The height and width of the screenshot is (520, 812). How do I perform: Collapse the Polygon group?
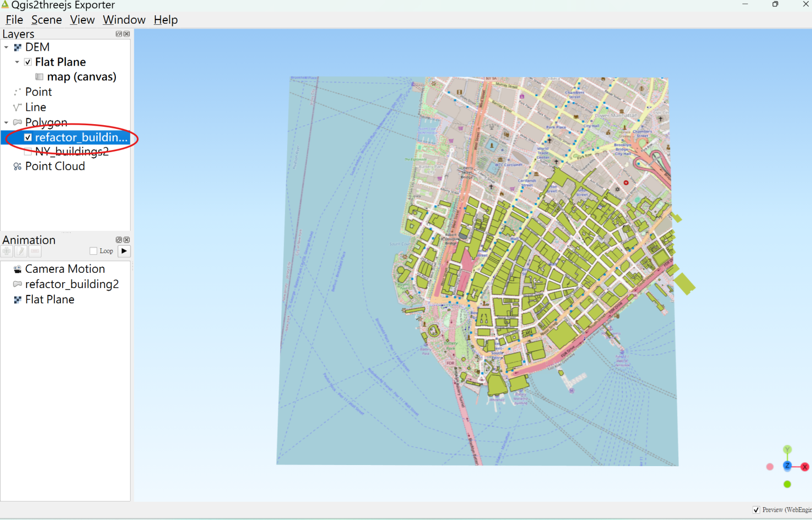pos(6,122)
